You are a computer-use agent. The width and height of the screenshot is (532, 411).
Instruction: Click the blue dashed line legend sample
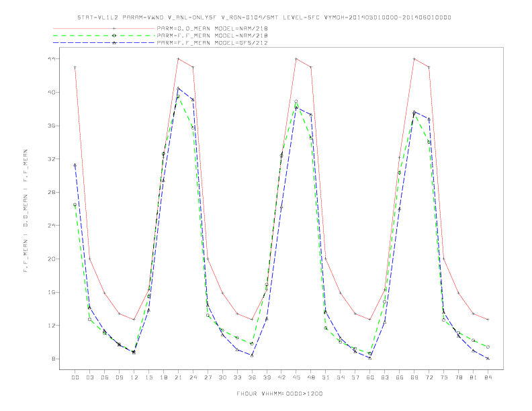coord(104,43)
